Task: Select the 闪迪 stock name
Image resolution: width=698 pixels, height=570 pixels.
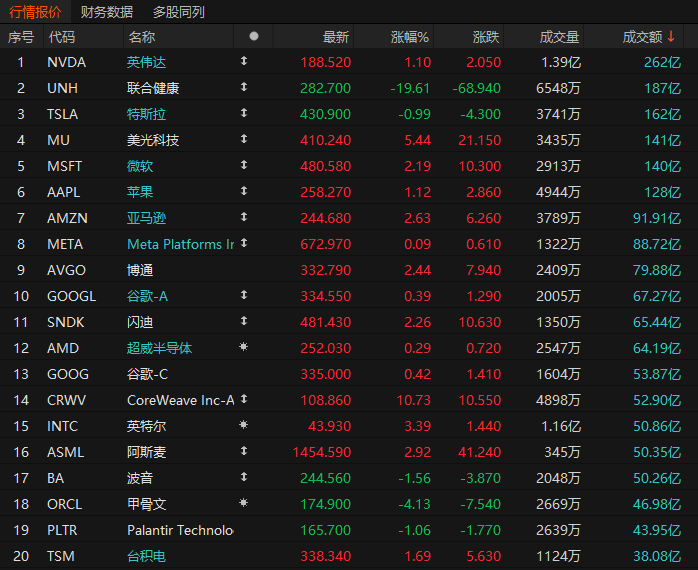Action: [140, 322]
